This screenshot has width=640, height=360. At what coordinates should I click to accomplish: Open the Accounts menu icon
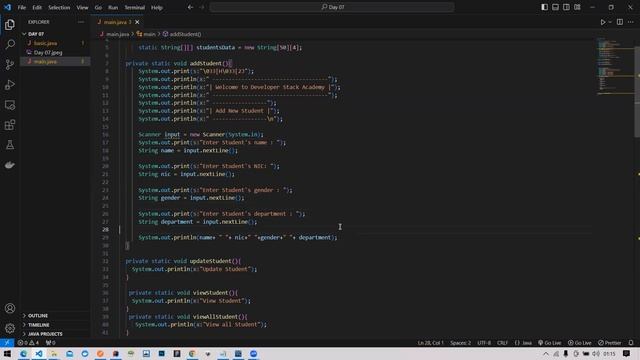coord(10,308)
